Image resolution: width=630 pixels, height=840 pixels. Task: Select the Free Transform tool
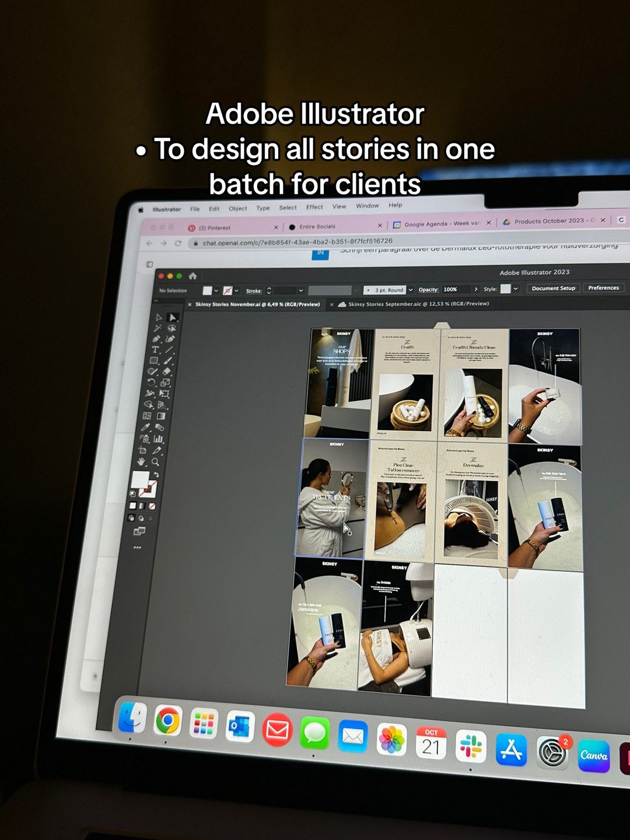click(164, 393)
